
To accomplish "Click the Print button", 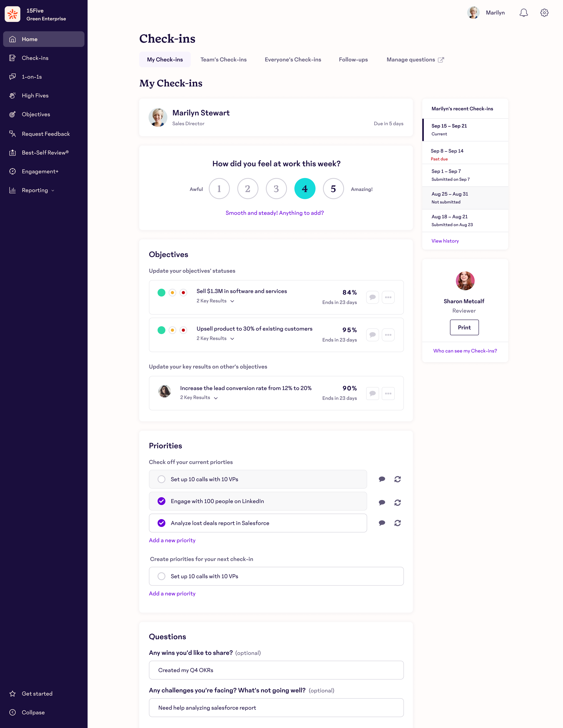I will 464,327.
